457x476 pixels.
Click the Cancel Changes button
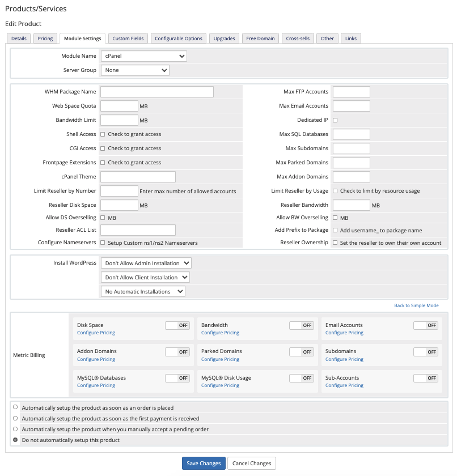point(252,464)
